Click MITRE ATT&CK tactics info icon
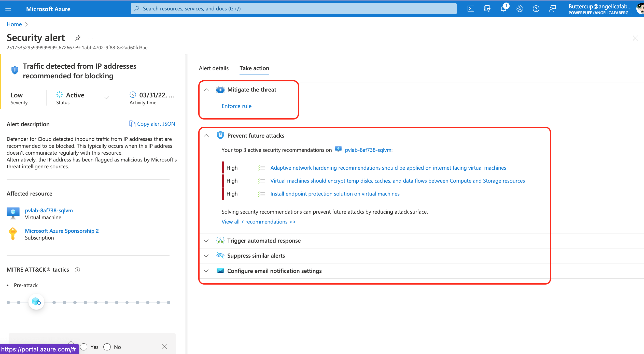This screenshot has height=354, width=644. point(77,270)
